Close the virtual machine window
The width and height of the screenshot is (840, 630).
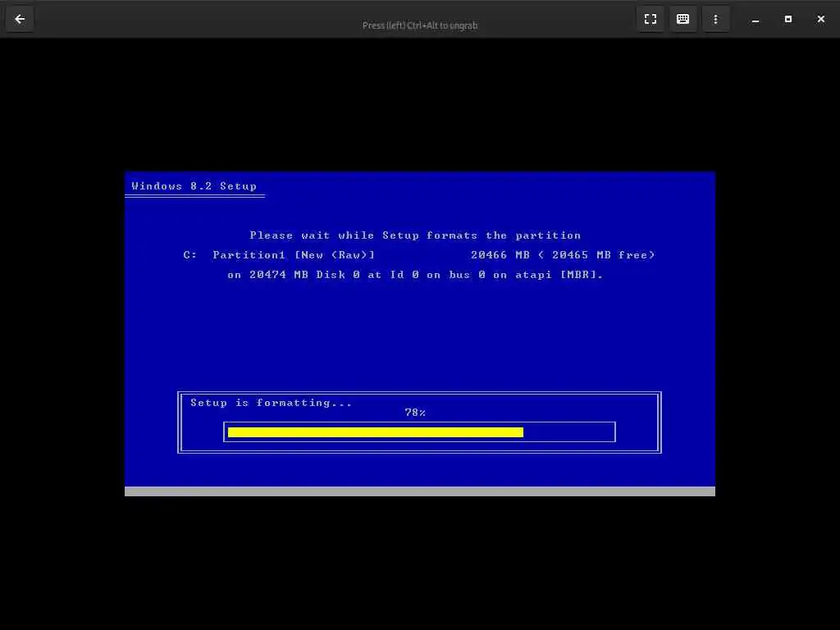point(820,20)
